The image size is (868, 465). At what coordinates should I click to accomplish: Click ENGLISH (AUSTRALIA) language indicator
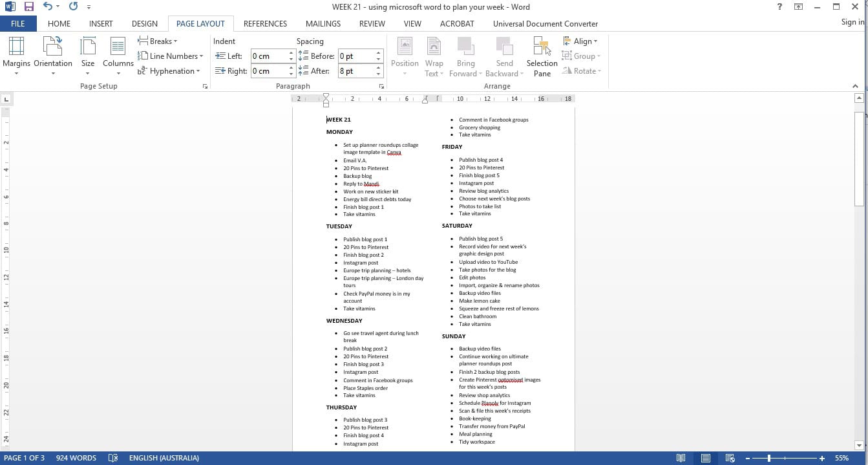click(x=164, y=458)
